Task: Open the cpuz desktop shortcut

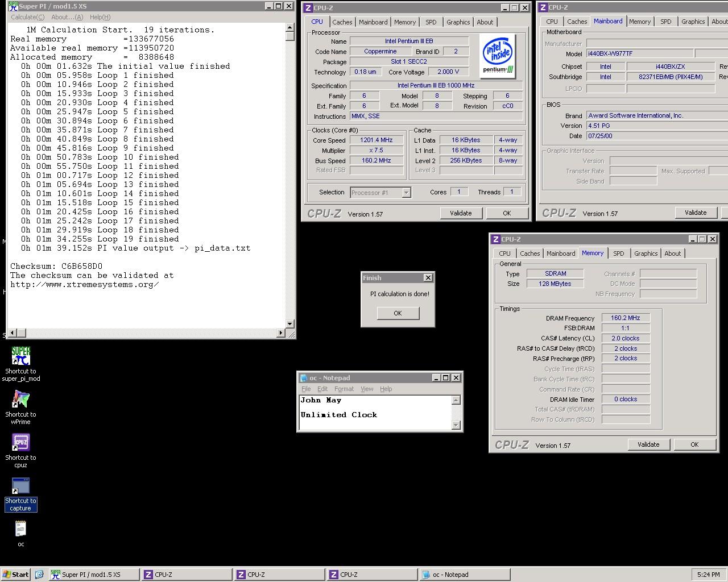Action: (x=21, y=450)
